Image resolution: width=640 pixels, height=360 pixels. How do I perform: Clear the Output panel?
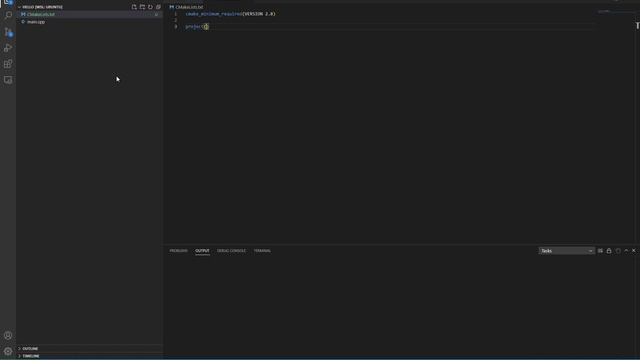pyautogui.click(x=600, y=251)
